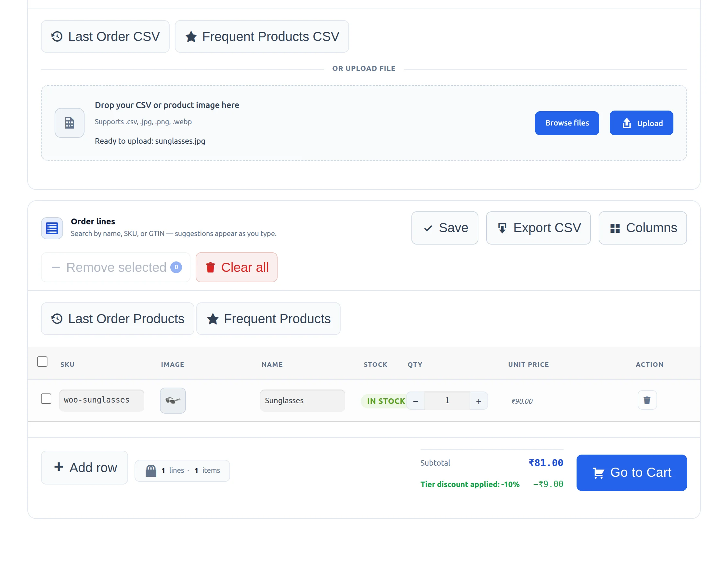
Task: Click the IMAGE column header
Action: pyautogui.click(x=172, y=365)
